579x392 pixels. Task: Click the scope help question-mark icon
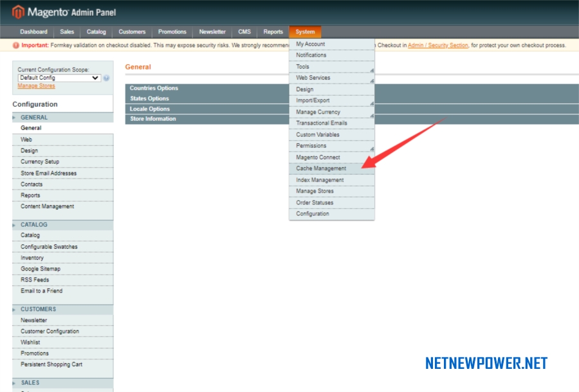pyautogui.click(x=106, y=78)
